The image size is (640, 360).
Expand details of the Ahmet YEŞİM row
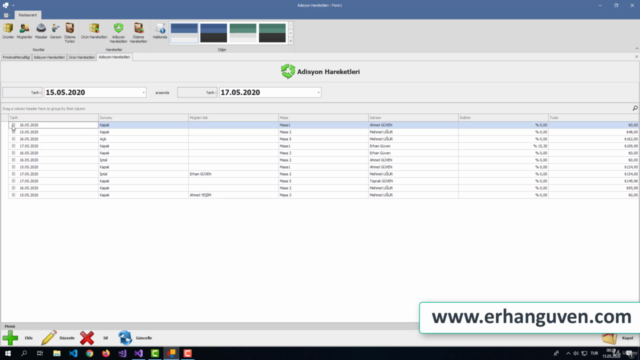point(13,195)
